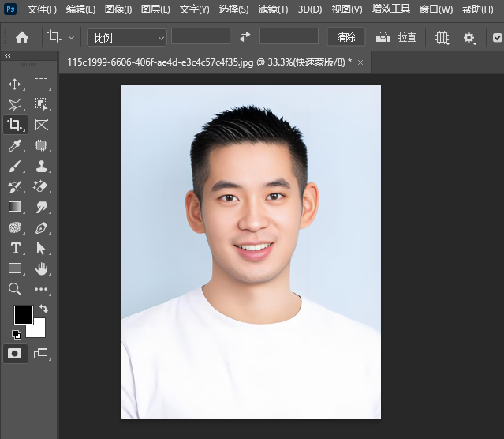Screen dimensions: 504x439
Task: Select the Gradient tool
Action: [14, 207]
